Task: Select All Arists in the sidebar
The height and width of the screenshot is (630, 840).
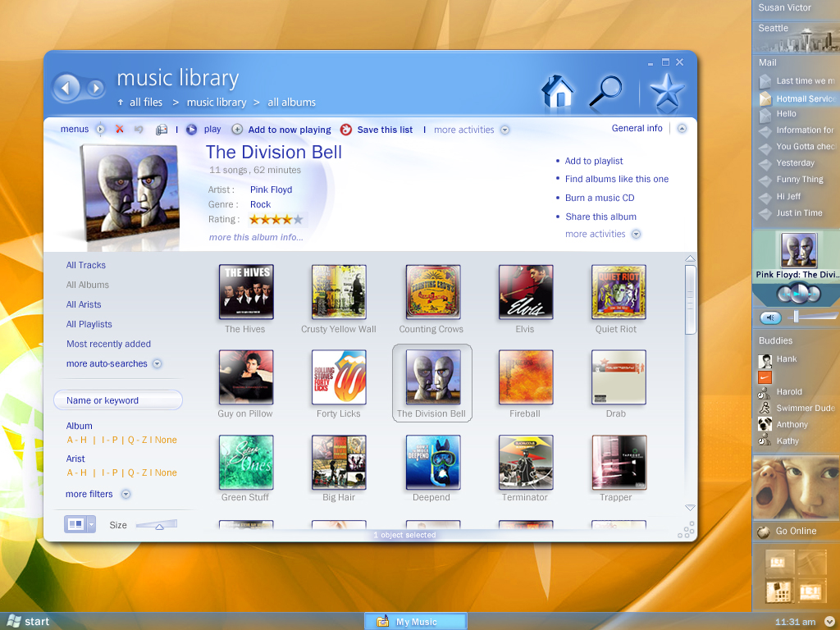Action: coord(84,304)
